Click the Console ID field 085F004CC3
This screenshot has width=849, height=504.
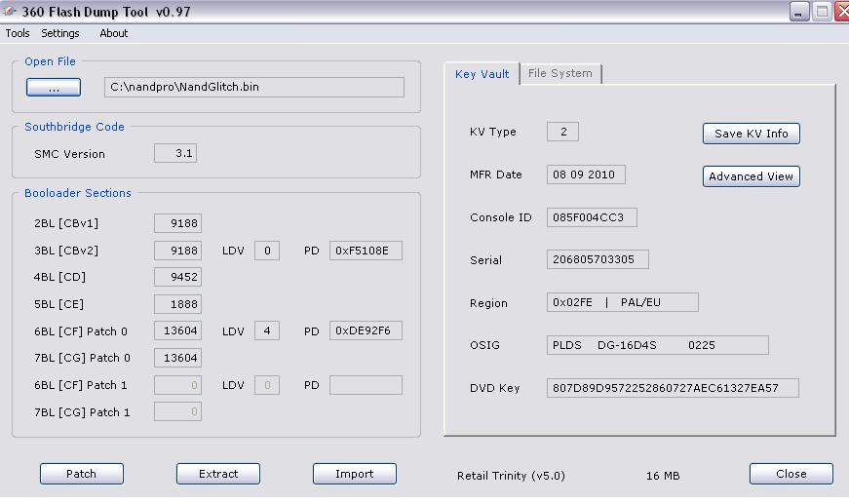pyautogui.click(x=592, y=217)
